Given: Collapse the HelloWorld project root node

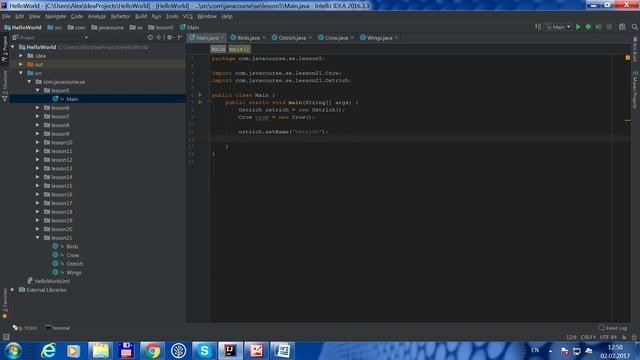Looking at the screenshot, I should (13, 47).
